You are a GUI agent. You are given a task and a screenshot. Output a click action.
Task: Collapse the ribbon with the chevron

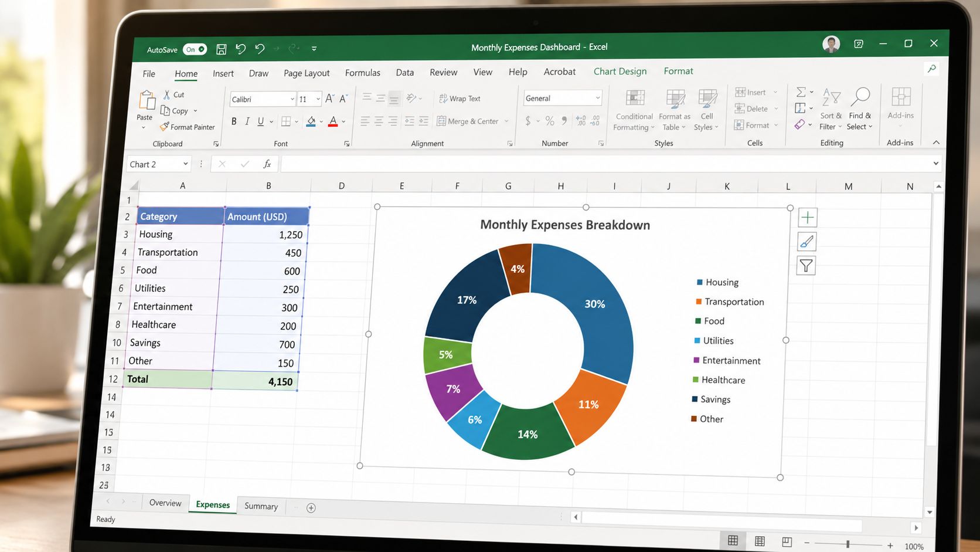[936, 143]
